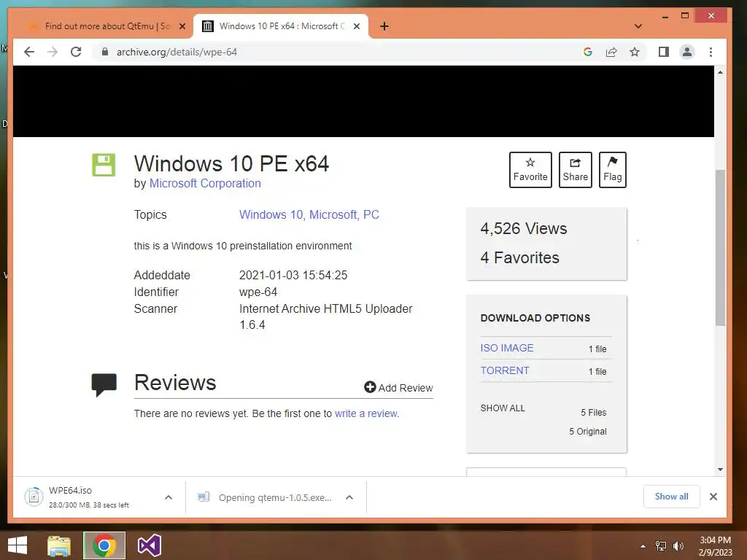Click the scrollbar up arrow
The image size is (747, 560).
coord(720,72)
